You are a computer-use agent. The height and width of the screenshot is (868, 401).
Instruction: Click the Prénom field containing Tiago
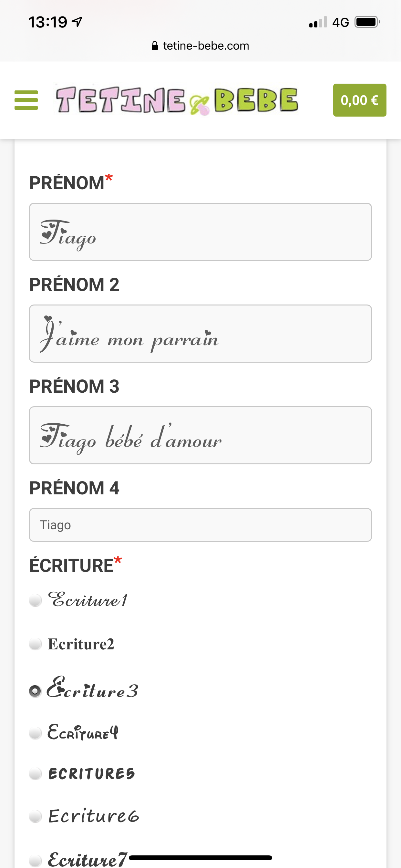tap(200, 232)
